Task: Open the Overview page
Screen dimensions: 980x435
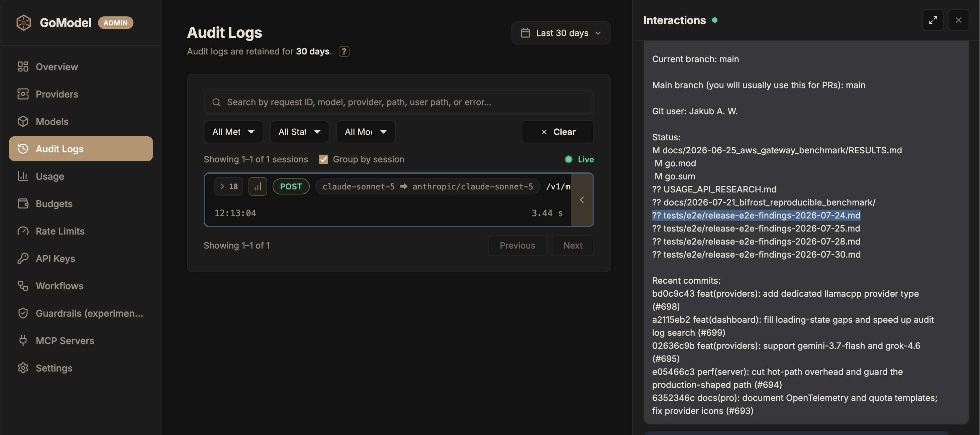Action: (x=81, y=66)
